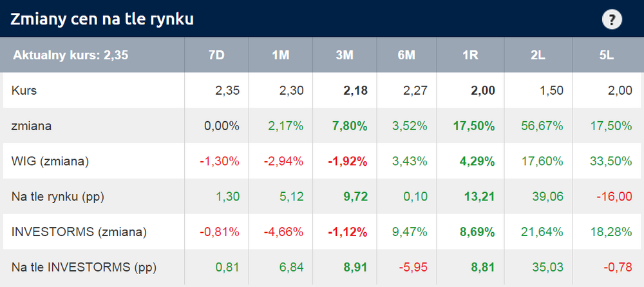Select the 6M column header
Screen dimensions: 644x287
click(406, 55)
